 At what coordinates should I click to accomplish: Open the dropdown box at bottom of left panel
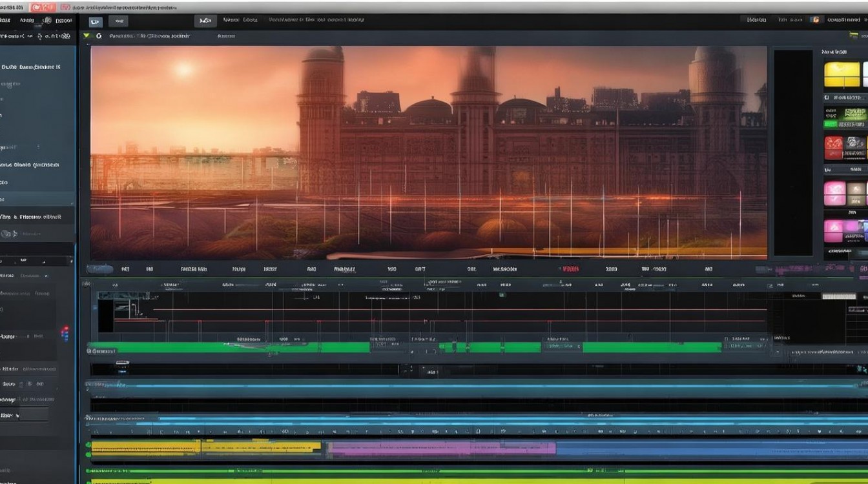27,415
